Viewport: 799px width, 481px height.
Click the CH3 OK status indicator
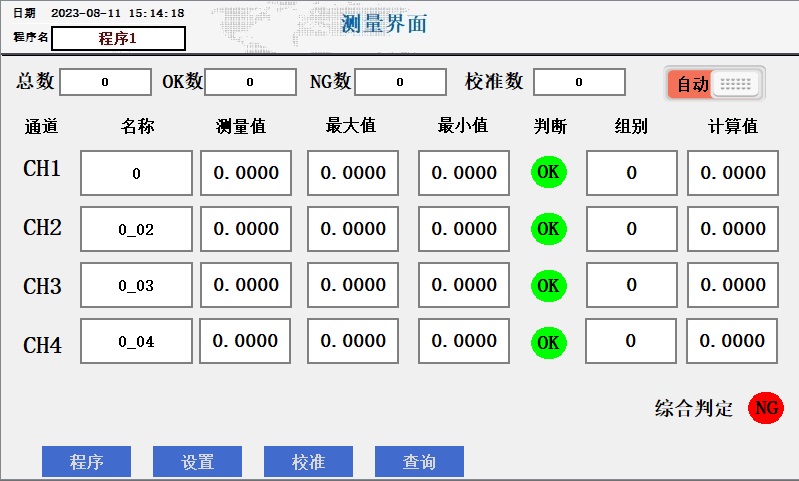tap(549, 285)
